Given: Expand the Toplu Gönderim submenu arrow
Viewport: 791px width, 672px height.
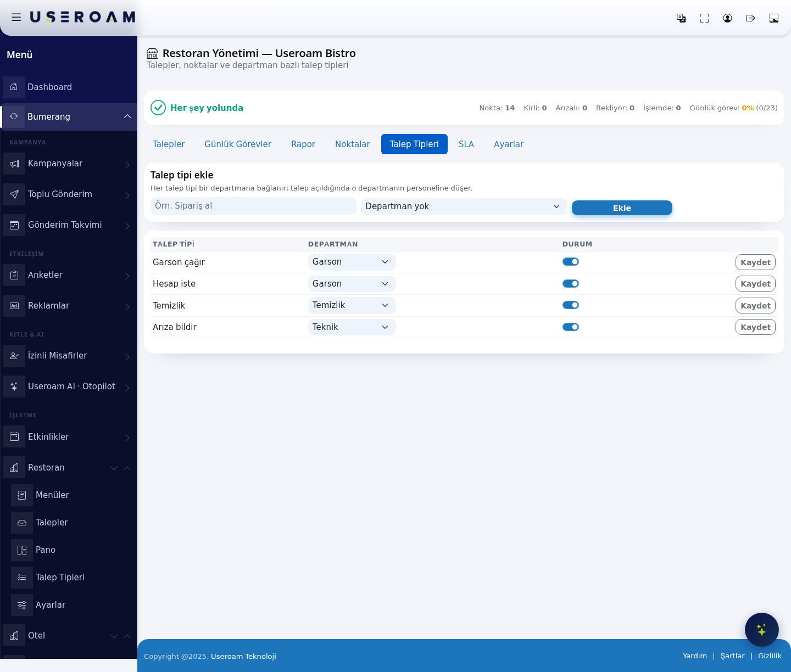Looking at the screenshot, I should point(127,195).
